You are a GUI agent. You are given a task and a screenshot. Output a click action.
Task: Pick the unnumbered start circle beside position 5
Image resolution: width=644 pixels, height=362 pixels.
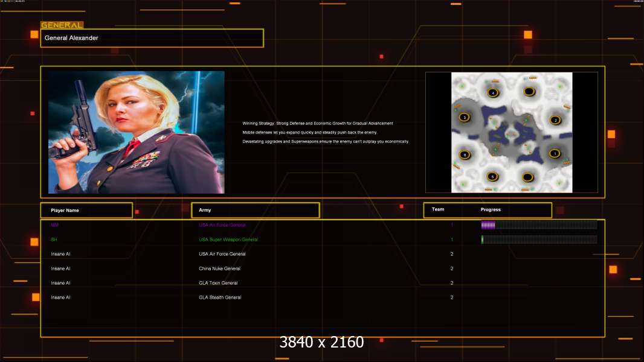click(x=528, y=177)
